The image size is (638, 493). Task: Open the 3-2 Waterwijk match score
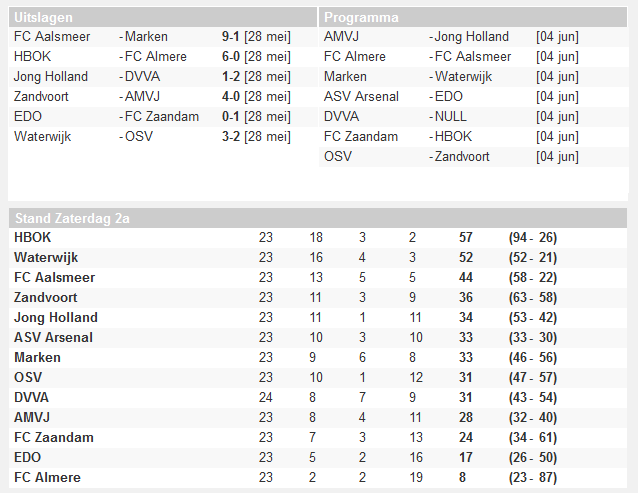236,137
